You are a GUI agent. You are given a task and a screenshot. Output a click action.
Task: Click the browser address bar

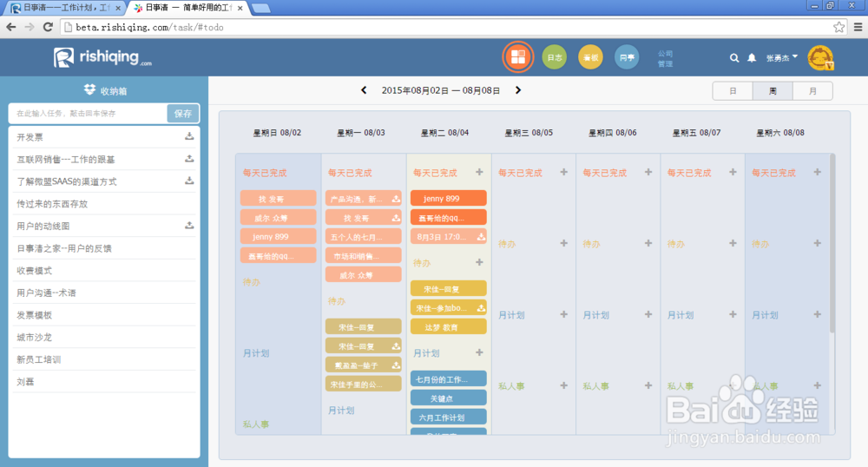click(x=454, y=27)
